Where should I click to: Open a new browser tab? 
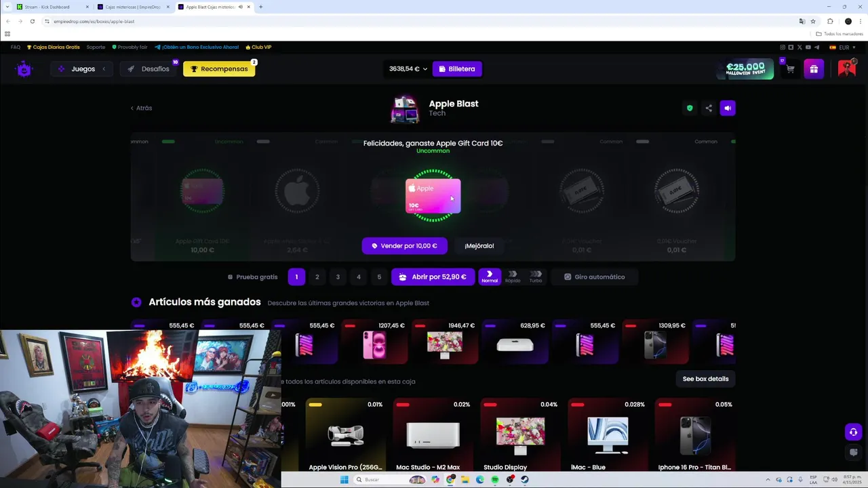[x=260, y=7]
